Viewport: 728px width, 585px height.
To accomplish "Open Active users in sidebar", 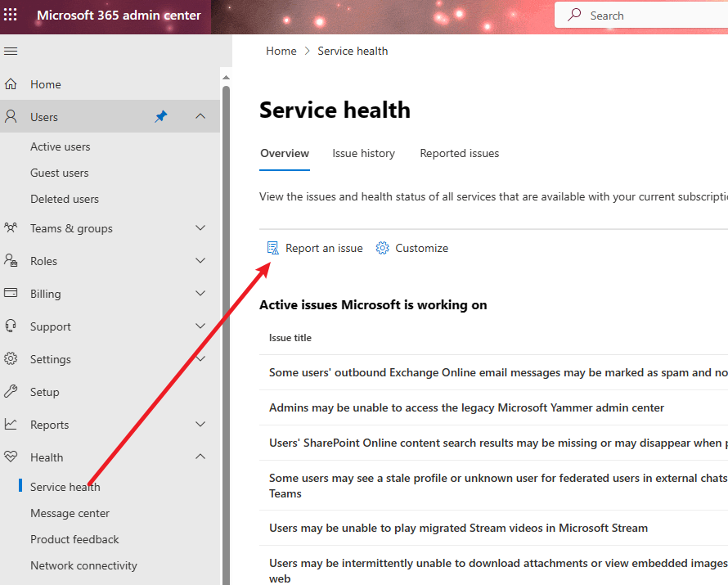I will 61,146.
